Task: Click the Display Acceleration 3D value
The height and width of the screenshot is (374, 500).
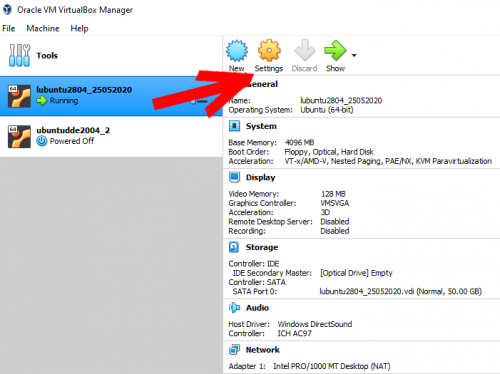Action: [325, 212]
